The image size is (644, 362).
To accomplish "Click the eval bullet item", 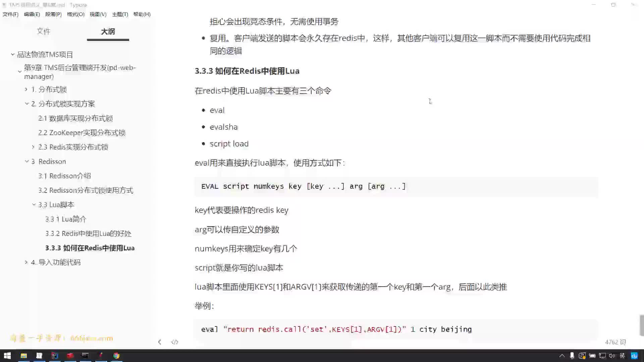I will click(x=217, y=110).
